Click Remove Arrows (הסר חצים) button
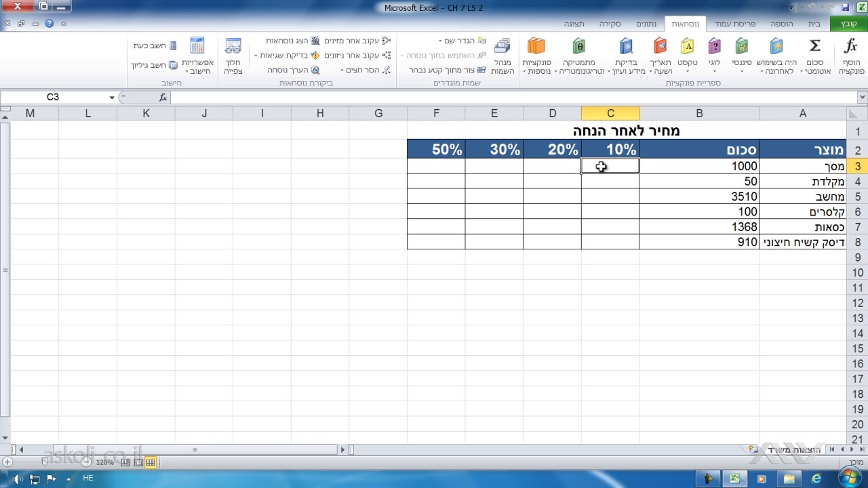The width and height of the screenshot is (868, 488). 366,70
